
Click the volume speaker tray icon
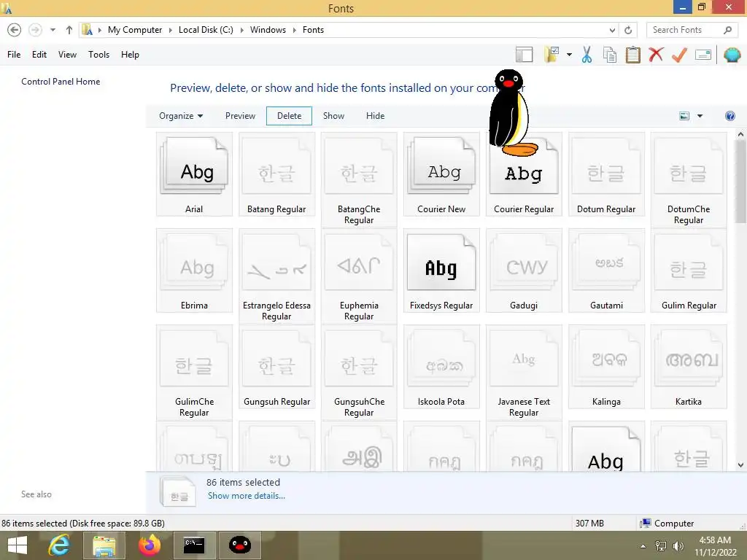coord(678,546)
